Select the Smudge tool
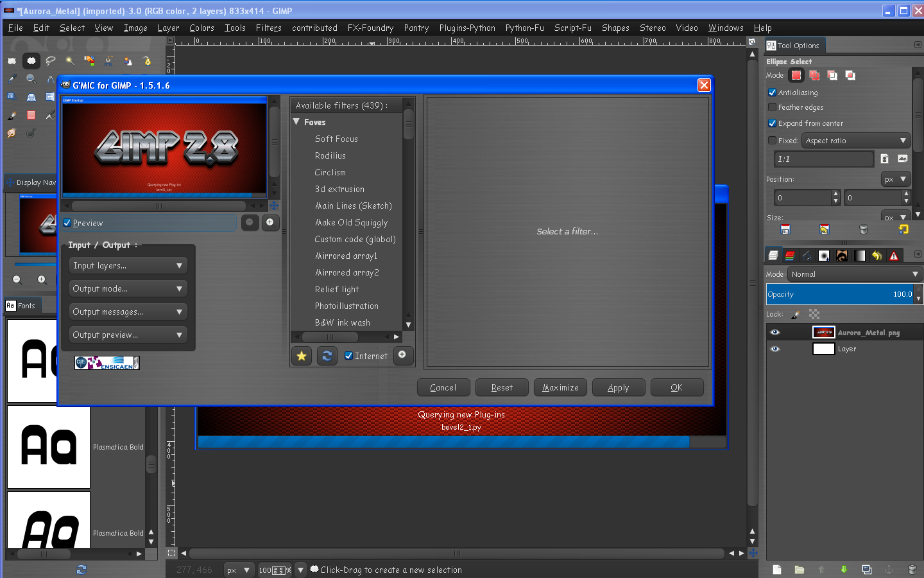The image size is (924, 578). (12, 133)
